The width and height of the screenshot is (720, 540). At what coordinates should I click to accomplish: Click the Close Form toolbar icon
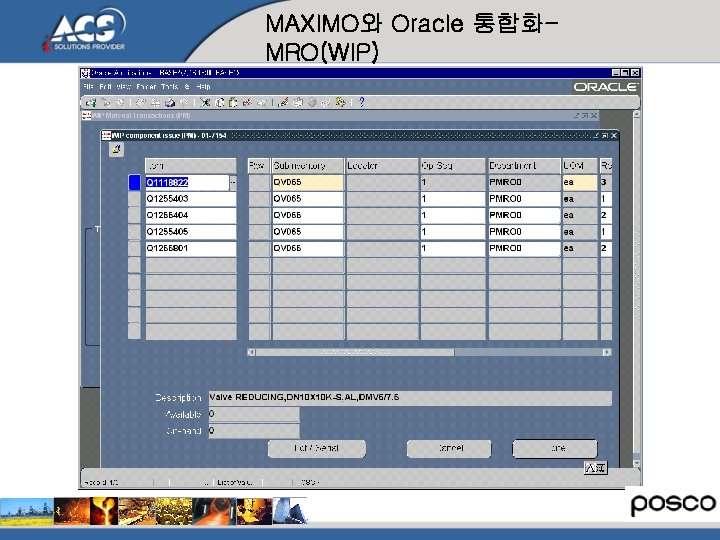[x=183, y=102]
